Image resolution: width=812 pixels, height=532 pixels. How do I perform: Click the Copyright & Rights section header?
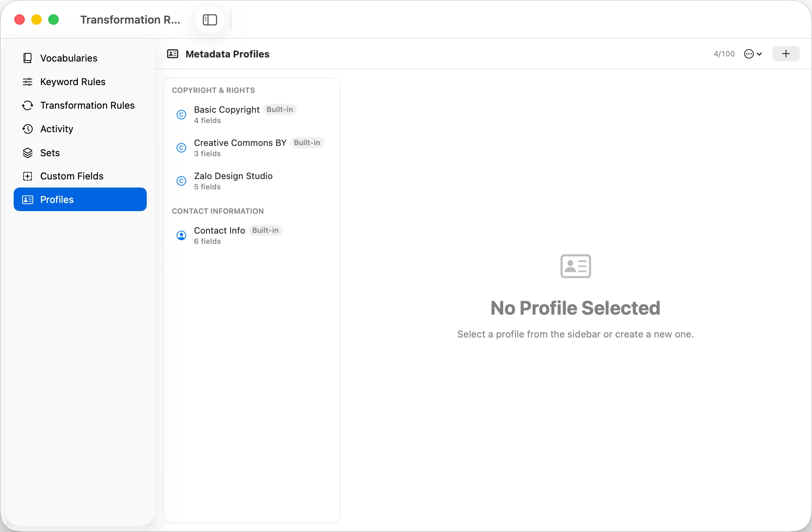213,90
